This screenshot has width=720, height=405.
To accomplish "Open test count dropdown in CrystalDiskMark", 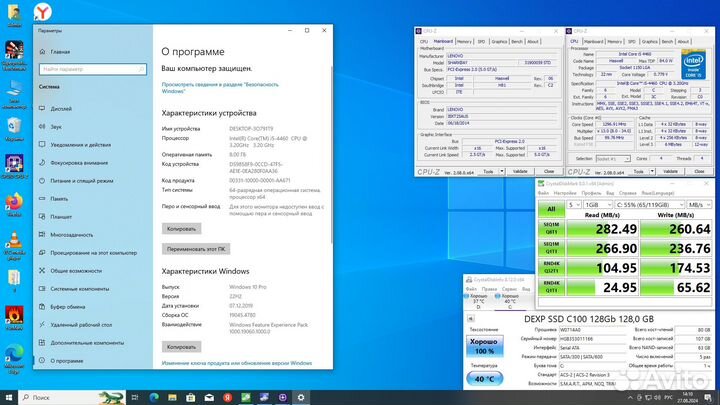I will click(x=574, y=205).
